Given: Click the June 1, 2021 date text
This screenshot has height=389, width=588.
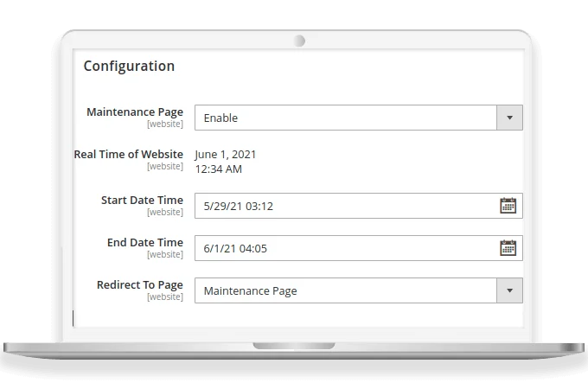Looking at the screenshot, I should 226,155.
